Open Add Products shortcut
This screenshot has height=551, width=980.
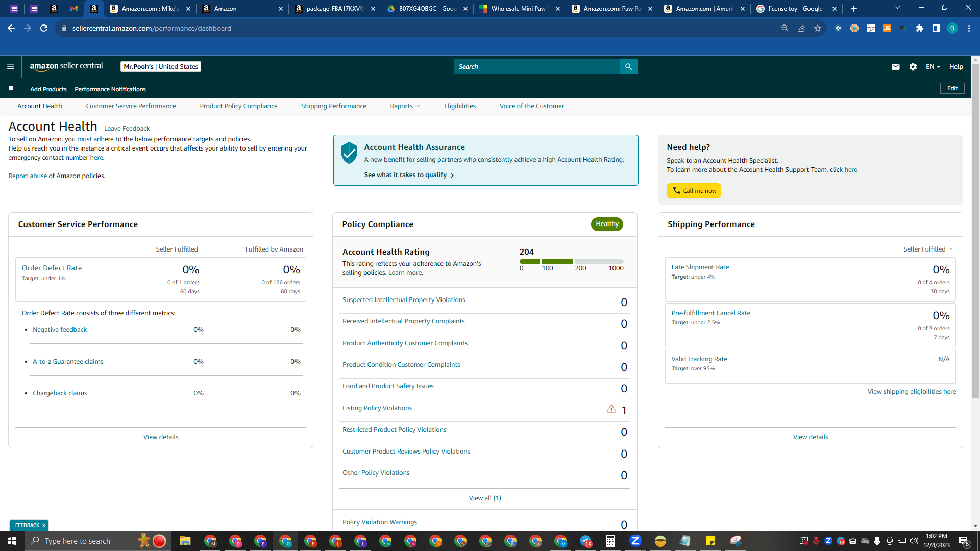(48, 89)
